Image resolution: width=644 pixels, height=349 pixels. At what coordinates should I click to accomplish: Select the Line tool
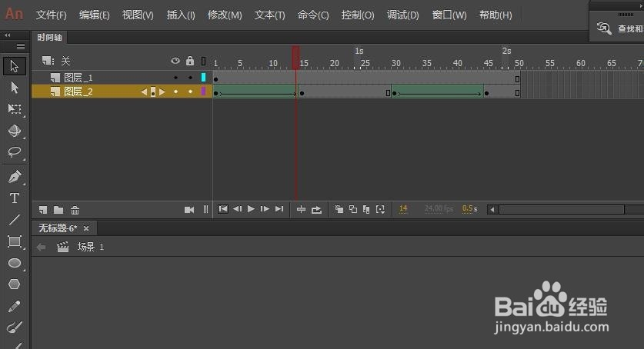pyautogui.click(x=15, y=220)
